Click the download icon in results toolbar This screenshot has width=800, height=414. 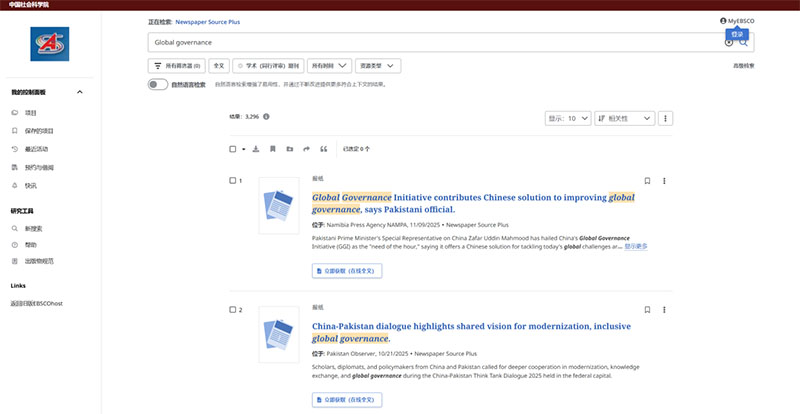tap(256, 149)
